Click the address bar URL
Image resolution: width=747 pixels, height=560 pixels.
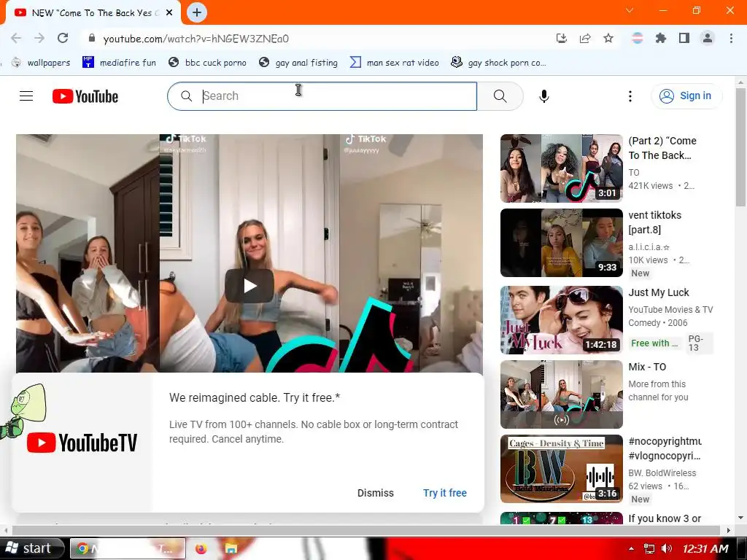196,39
